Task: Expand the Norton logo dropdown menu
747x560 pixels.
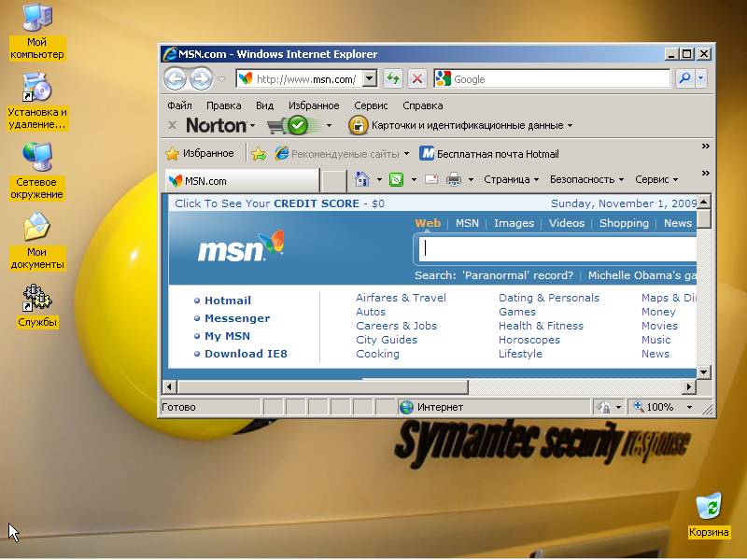Action: tap(252, 126)
